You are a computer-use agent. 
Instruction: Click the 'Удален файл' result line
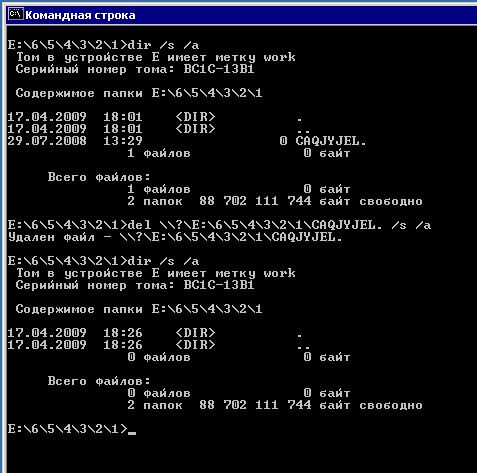pos(175,237)
